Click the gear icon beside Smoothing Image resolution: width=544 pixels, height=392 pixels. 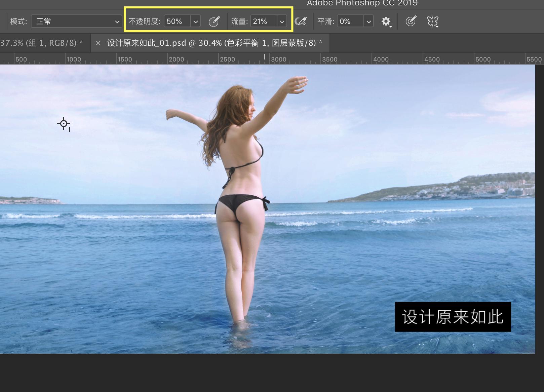pos(386,21)
